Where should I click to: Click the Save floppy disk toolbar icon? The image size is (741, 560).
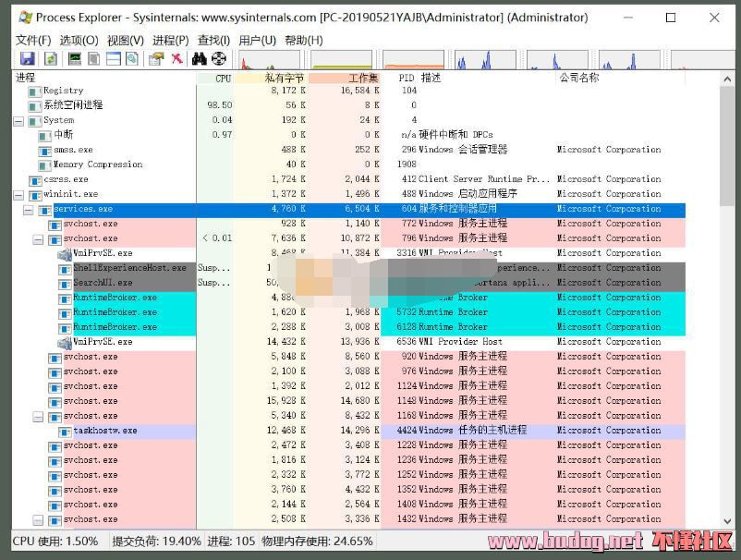[28, 58]
